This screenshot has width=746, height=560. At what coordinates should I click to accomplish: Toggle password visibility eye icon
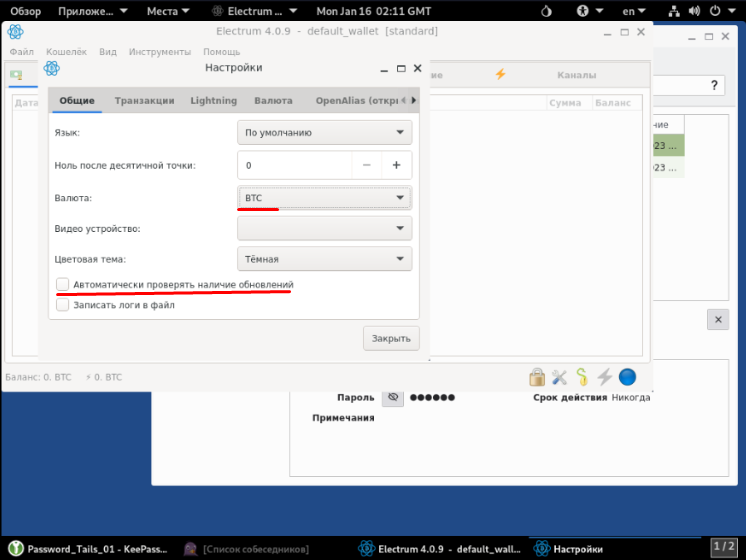click(393, 397)
